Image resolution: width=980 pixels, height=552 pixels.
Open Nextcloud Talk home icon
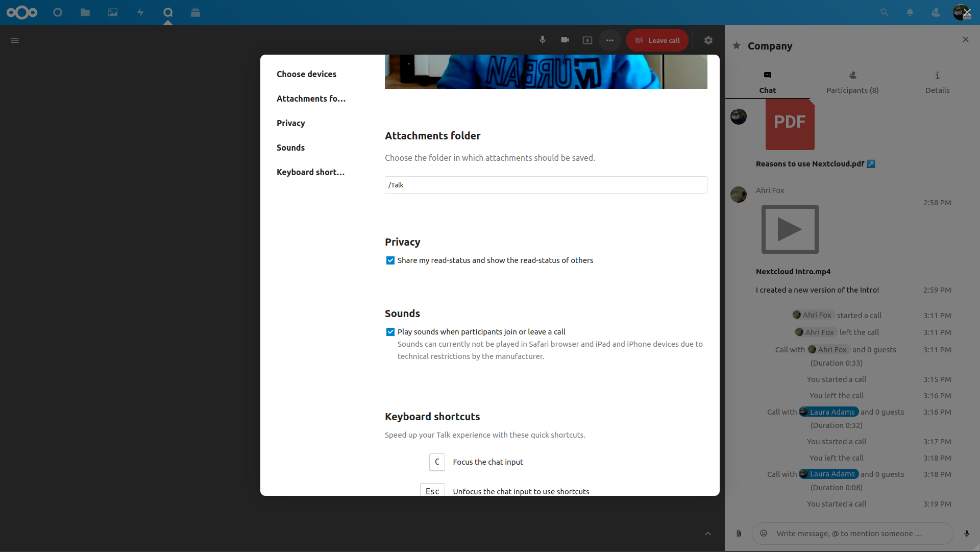(x=167, y=13)
